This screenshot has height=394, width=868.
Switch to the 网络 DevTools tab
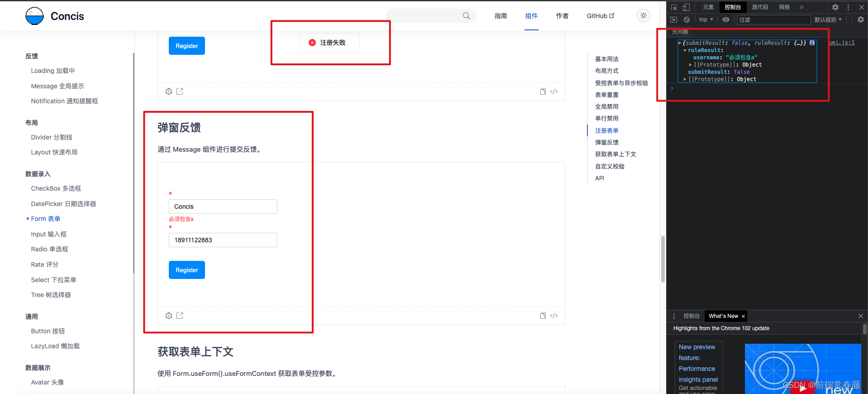pyautogui.click(x=784, y=7)
